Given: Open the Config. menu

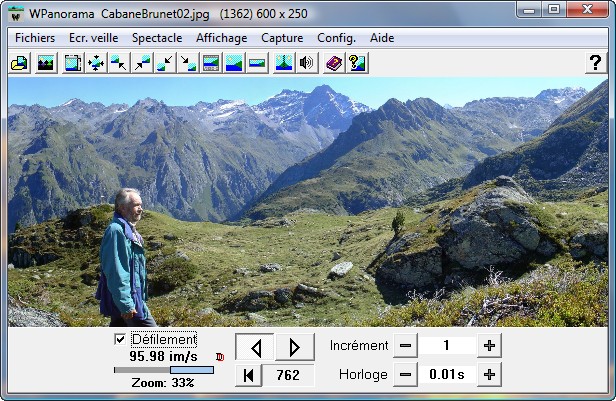Looking at the screenshot, I should tap(336, 38).
